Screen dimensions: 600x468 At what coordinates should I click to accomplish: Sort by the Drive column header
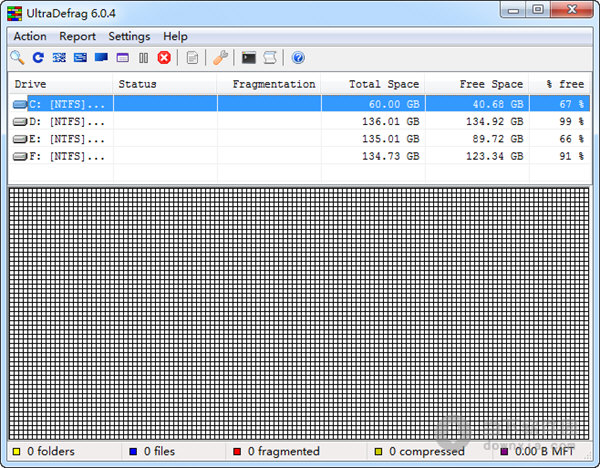60,84
